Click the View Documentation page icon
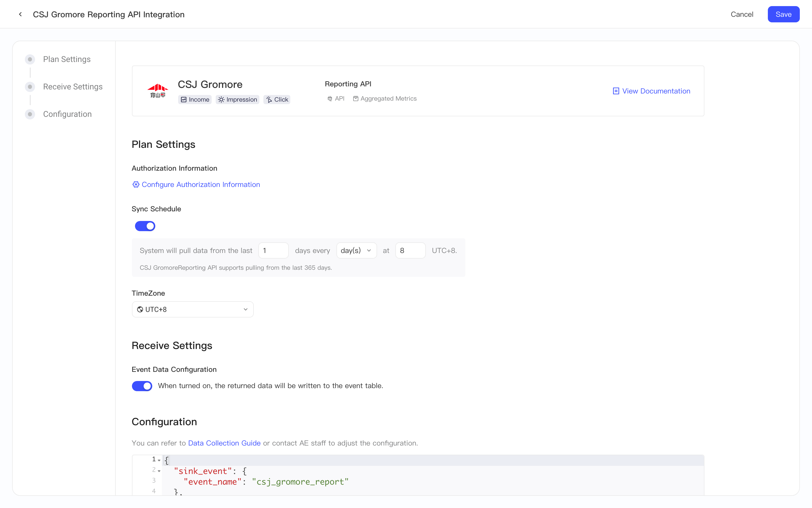The width and height of the screenshot is (812, 508). point(616,91)
